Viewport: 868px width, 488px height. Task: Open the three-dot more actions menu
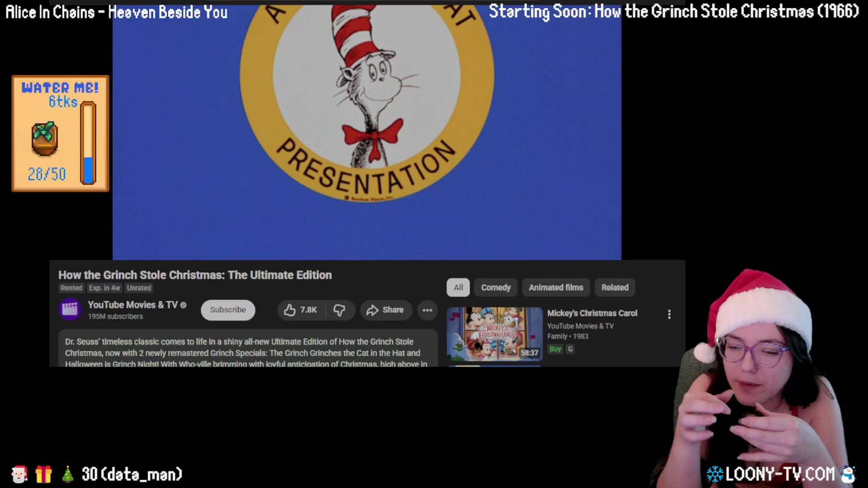427,310
